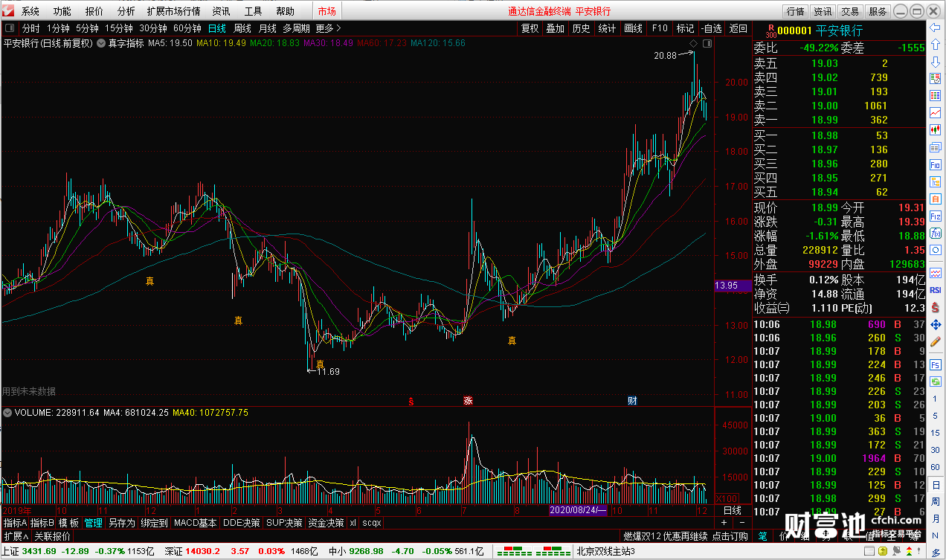
Task: Click the round icon beside 真字指标
Action: (x=101, y=43)
